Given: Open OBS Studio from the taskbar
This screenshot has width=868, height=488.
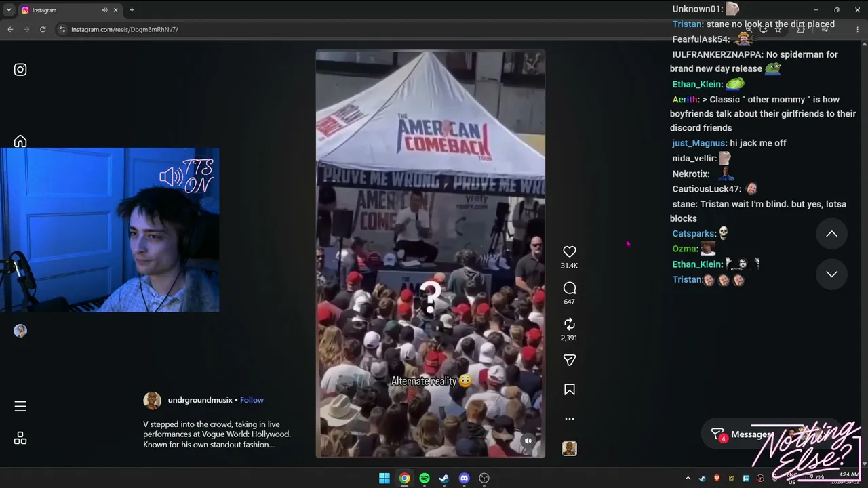Looking at the screenshot, I should click(484, 479).
